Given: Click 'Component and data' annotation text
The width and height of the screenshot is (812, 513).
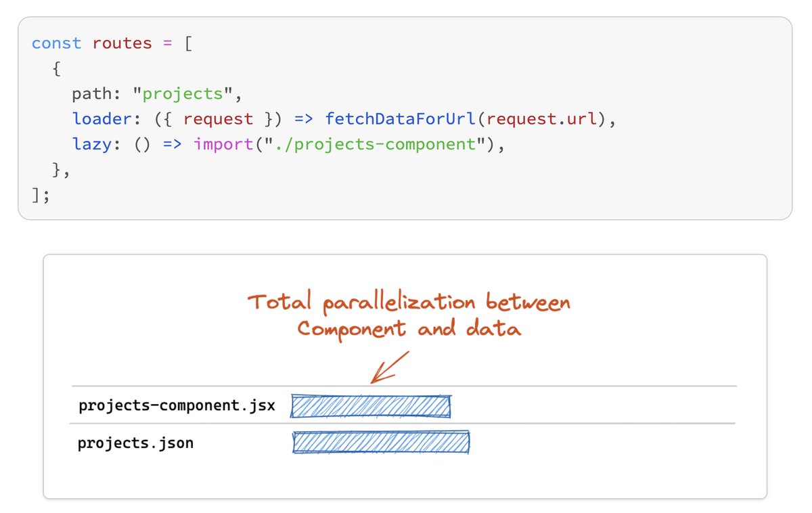Looking at the screenshot, I should (409, 330).
